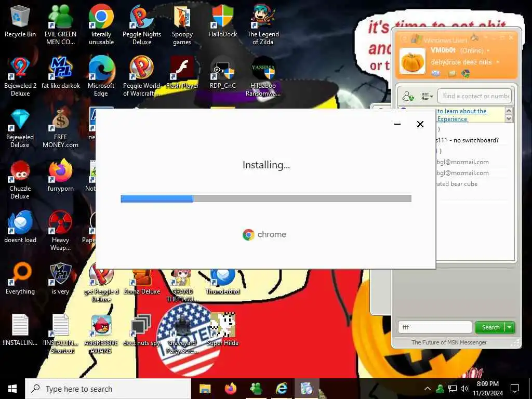The width and height of the screenshot is (532, 399).
Task: Open Hildaboo Ransomware shortcut
Action: point(263,76)
